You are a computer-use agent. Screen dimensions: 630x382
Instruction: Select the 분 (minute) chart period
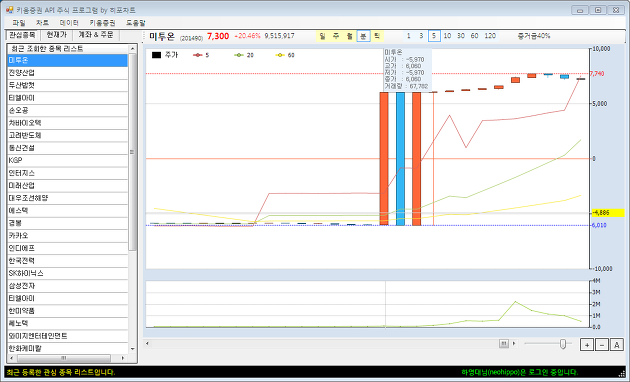[363, 36]
